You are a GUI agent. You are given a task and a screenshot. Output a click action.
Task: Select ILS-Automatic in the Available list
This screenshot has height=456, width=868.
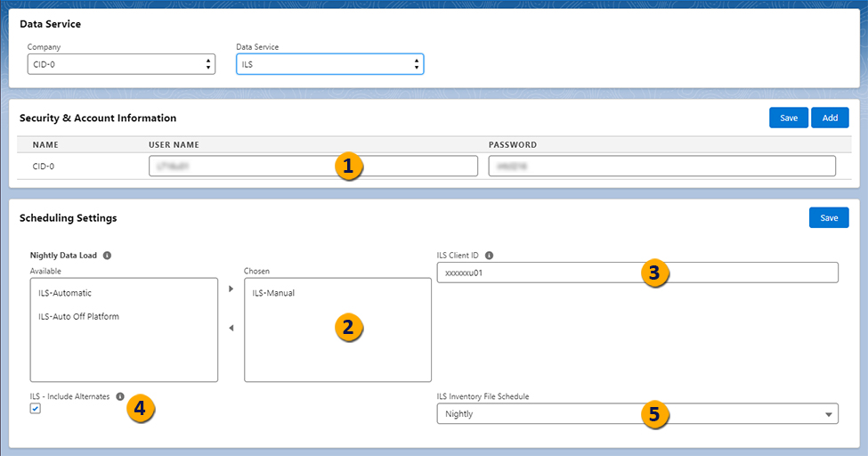pos(65,293)
